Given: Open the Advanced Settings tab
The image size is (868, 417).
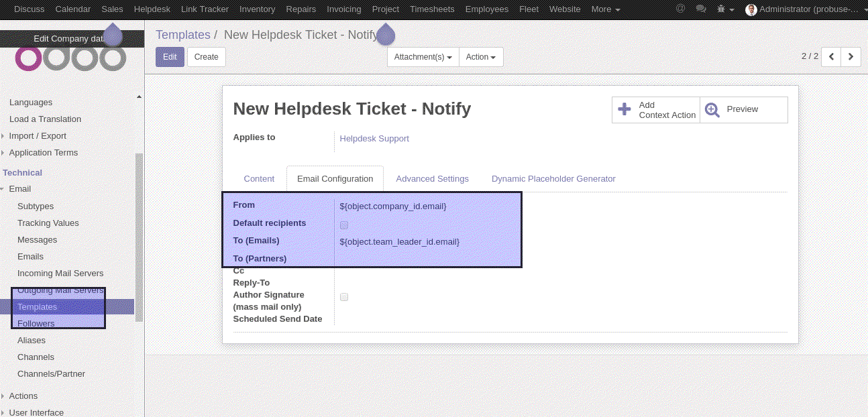Looking at the screenshot, I should (x=432, y=179).
